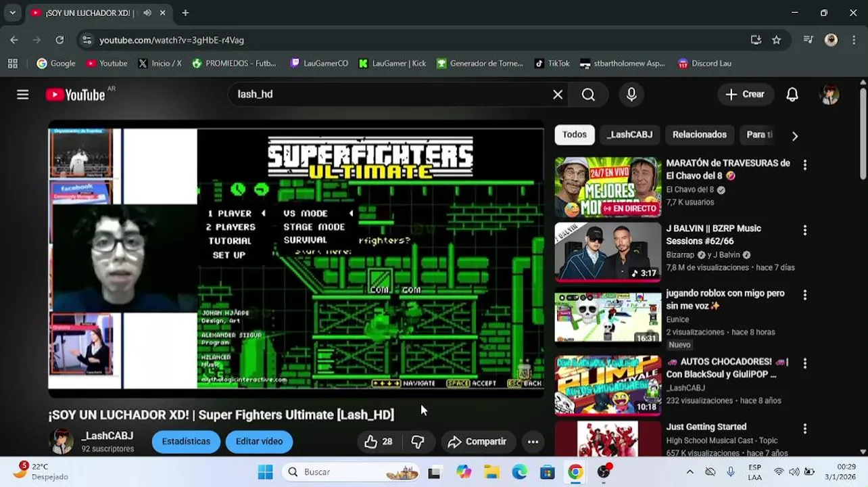Image resolution: width=868 pixels, height=487 pixels.
Task: Select the _LashCABJ filter chip
Action: 629,135
